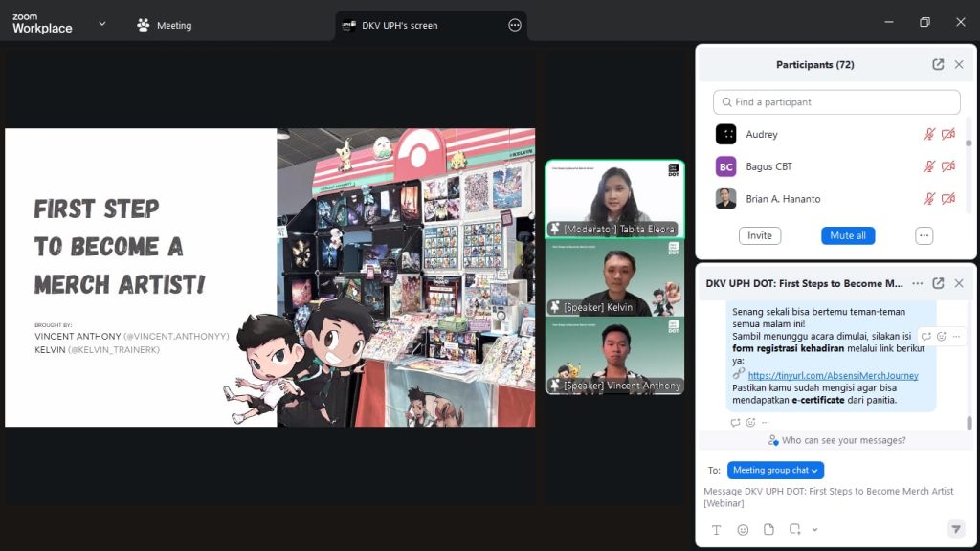Click the Mute all button
This screenshot has width=980, height=551.
[x=847, y=235]
